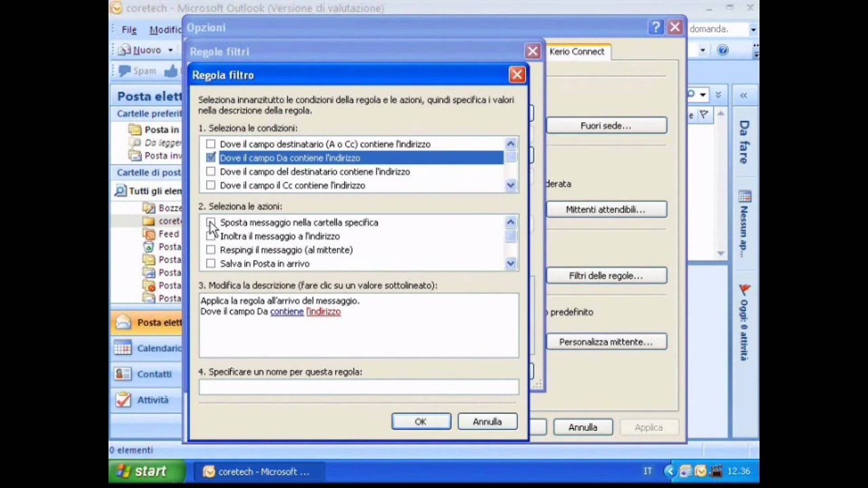
Task: Click the calendar icon in To-Do bar
Action: click(745, 197)
